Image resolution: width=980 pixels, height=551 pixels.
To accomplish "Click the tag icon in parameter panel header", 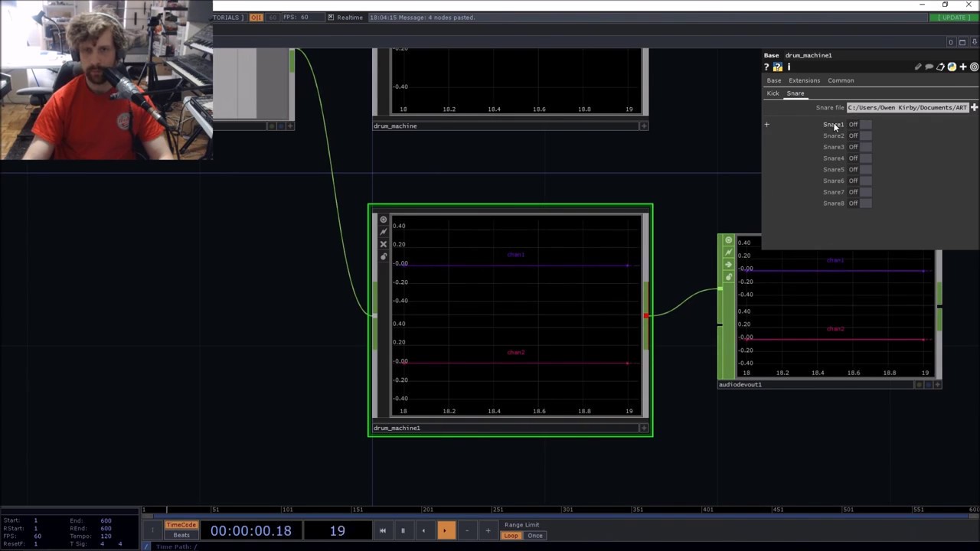I will coord(941,67).
